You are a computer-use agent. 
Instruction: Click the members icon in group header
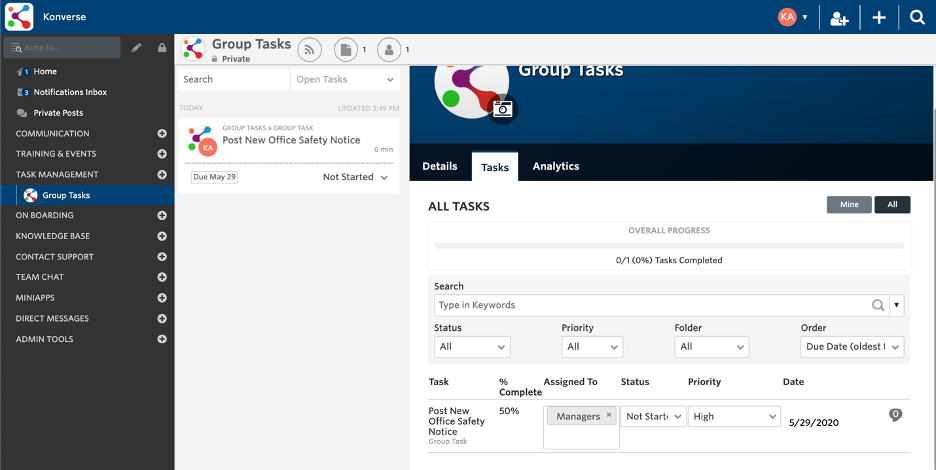point(390,49)
